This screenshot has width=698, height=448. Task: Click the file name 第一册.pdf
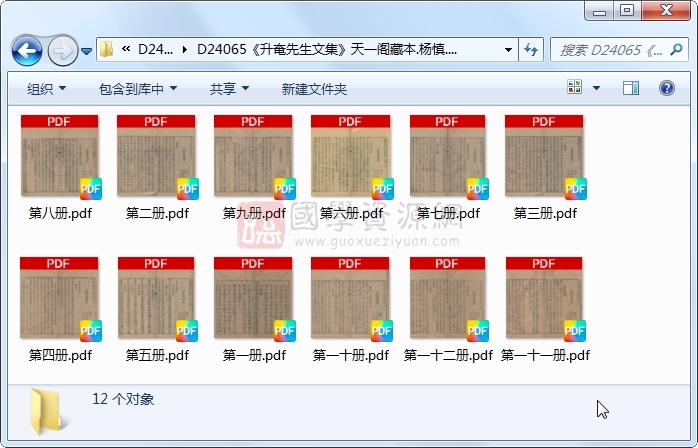coord(254,355)
